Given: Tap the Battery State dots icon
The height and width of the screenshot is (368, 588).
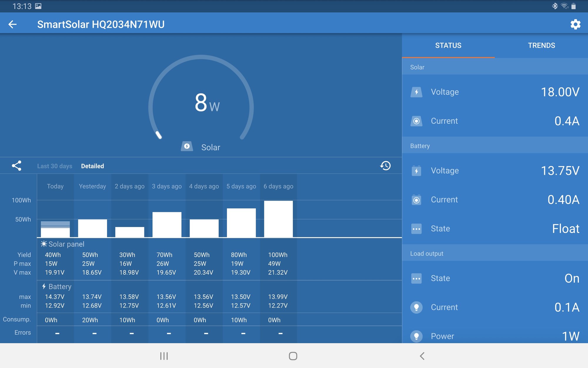Looking at the screenshot, I should [x=416, y=229].
